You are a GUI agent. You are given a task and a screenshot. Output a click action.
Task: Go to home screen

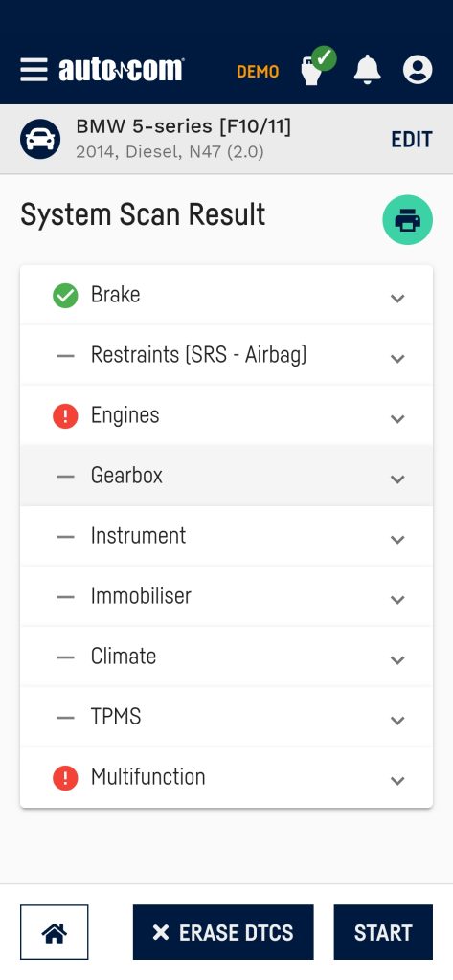(x=55, y=932)
